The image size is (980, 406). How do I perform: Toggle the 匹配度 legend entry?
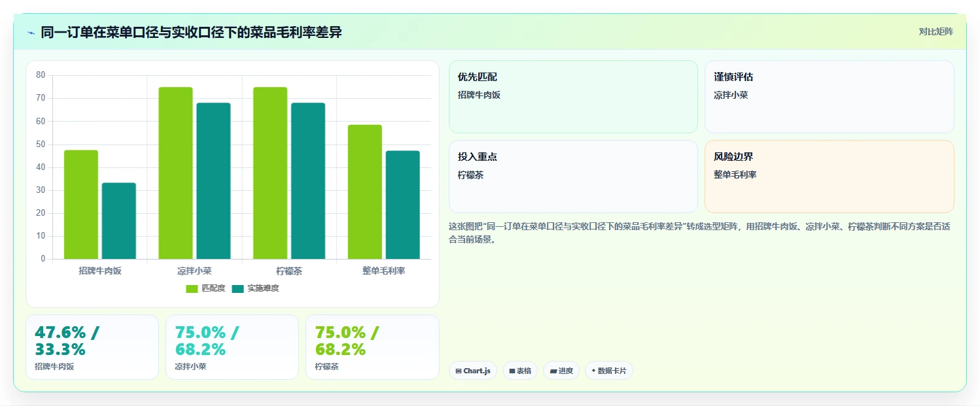point(205,288)
